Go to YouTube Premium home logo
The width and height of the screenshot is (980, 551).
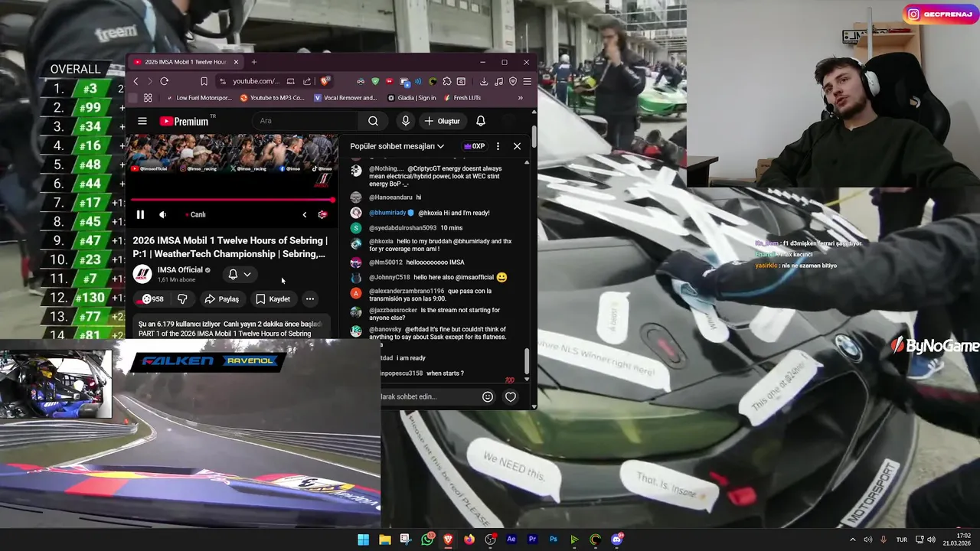(184, 121)
